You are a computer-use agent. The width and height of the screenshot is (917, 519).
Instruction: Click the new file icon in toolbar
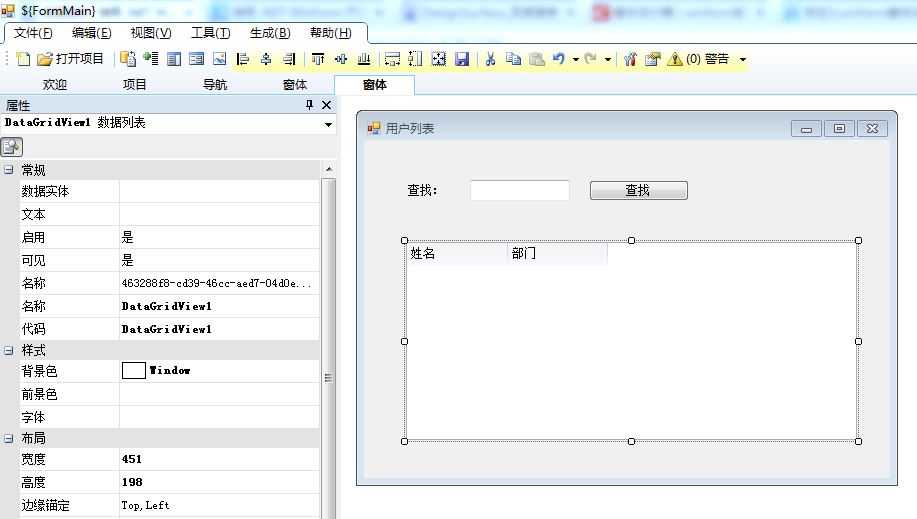click(x=23, y=59)
